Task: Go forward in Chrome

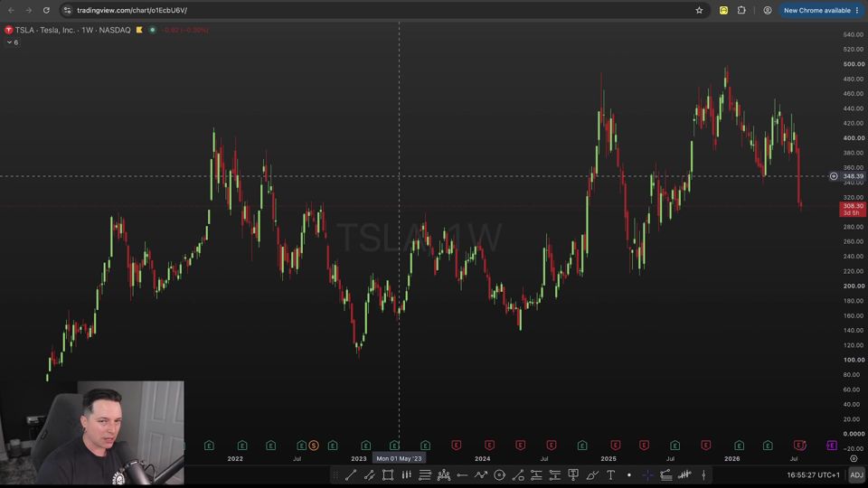Action: click(29, 10)
